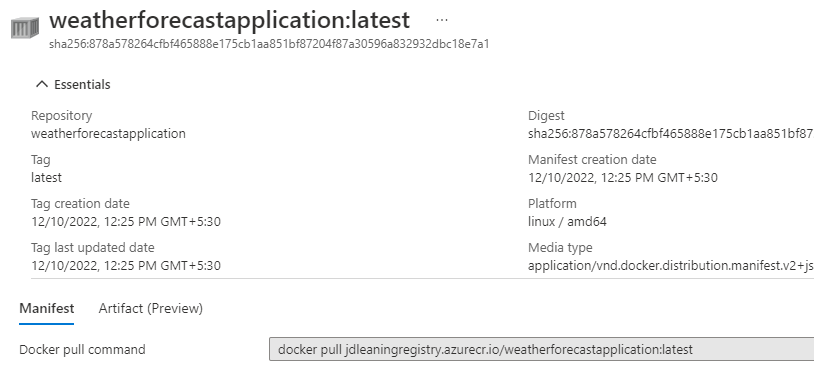Image resolution: width=814 pixels, height=376 pixels.
Task: Click the Platform field label
Action: (552, 204)
